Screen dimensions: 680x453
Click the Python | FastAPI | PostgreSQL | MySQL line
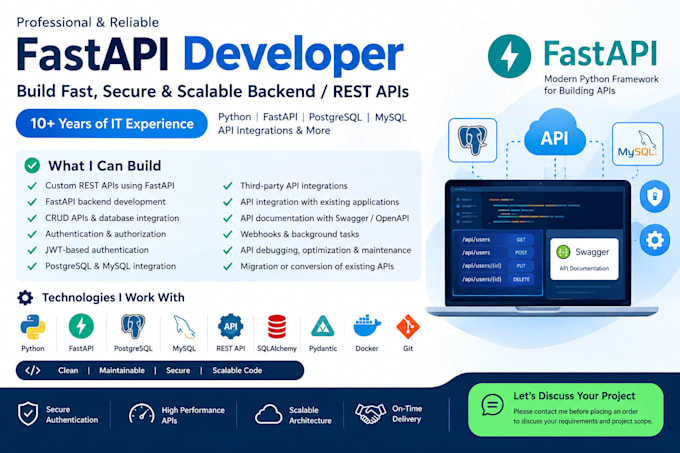[312, 117]
